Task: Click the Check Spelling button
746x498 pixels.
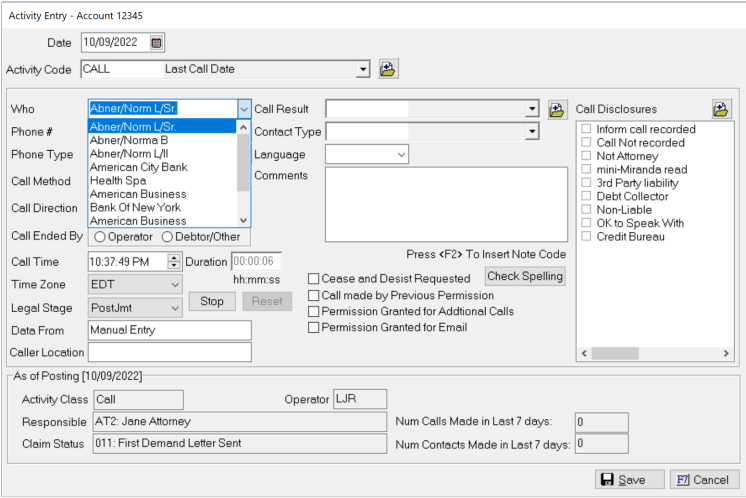Action: [x=525, y=276]
